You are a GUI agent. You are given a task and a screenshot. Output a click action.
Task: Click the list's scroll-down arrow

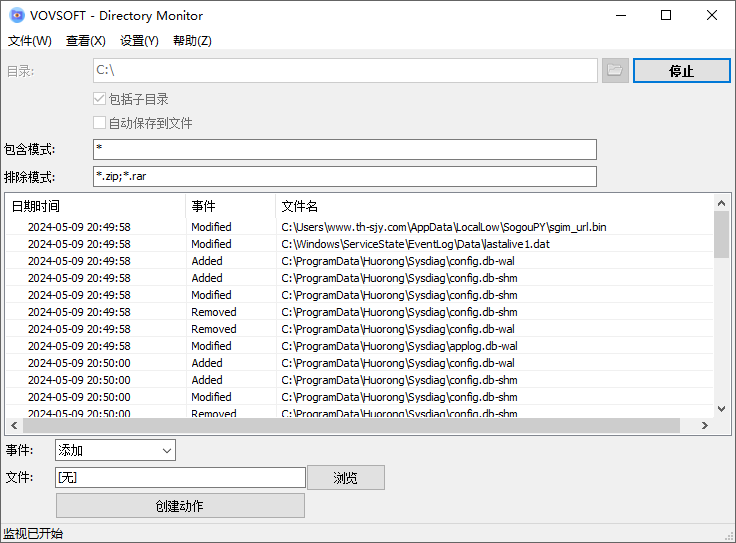coord(721,408)
